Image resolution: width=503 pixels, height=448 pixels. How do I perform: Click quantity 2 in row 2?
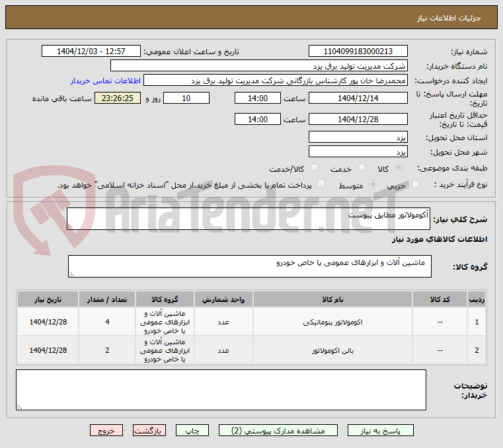pyautogui.click(x=107, y=350)
